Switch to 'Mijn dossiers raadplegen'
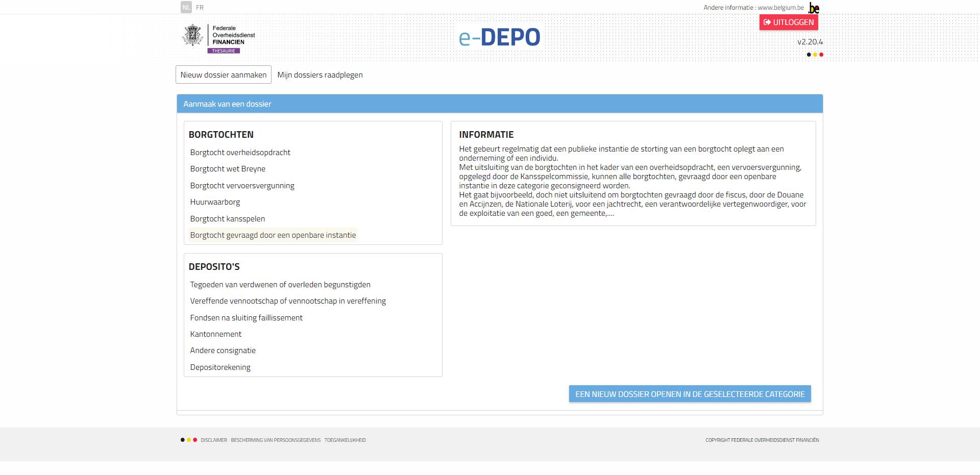Viewport: 980px width, 475px height. pos(320,74)
